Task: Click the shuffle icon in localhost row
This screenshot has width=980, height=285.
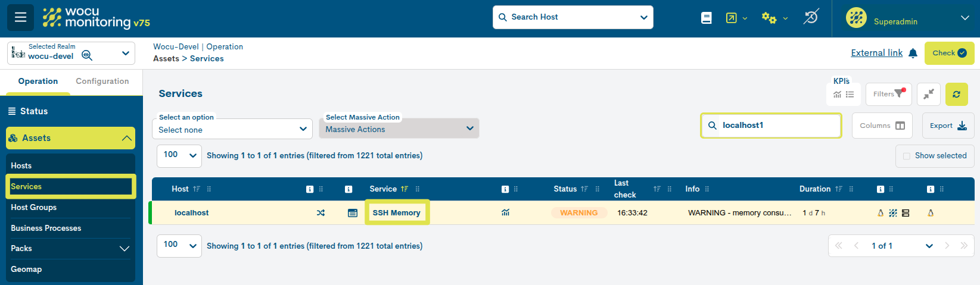Action: point(321,212)
